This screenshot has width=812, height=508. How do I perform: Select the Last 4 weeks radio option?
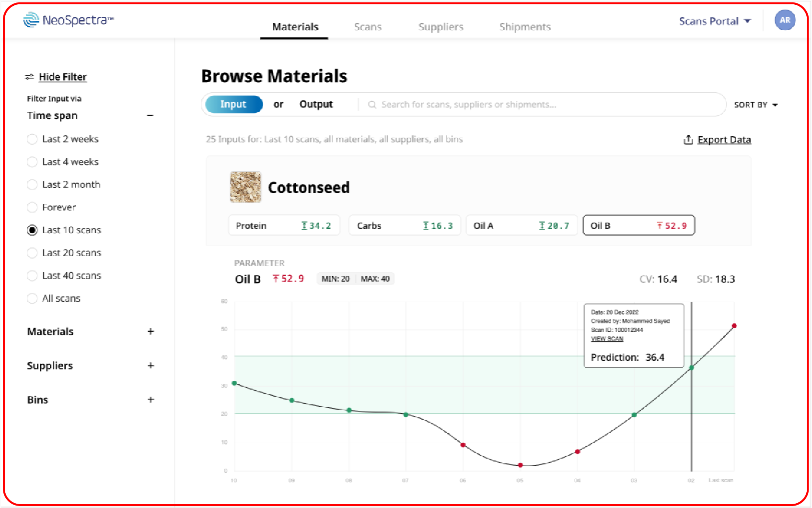tap(32, 162)
